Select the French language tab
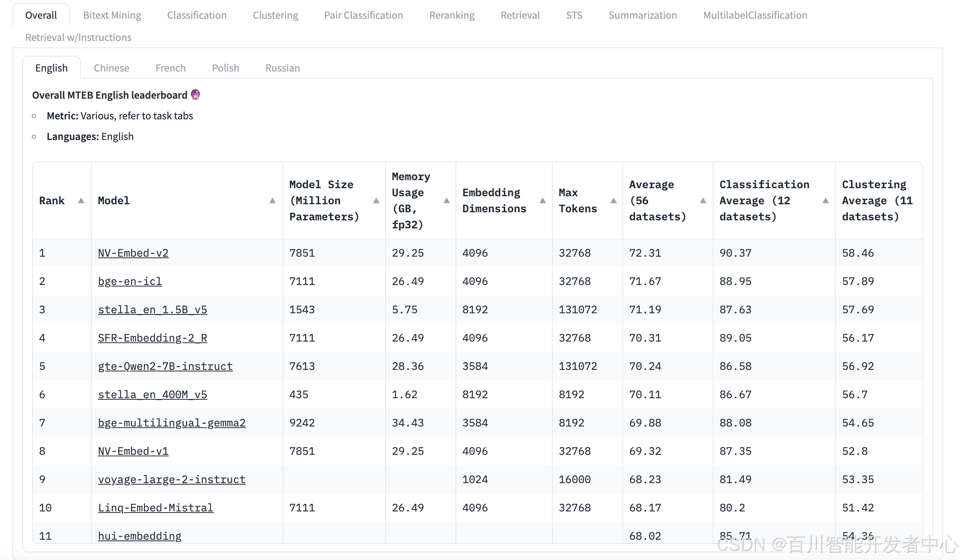960x560 pixels. click(170, 68)
